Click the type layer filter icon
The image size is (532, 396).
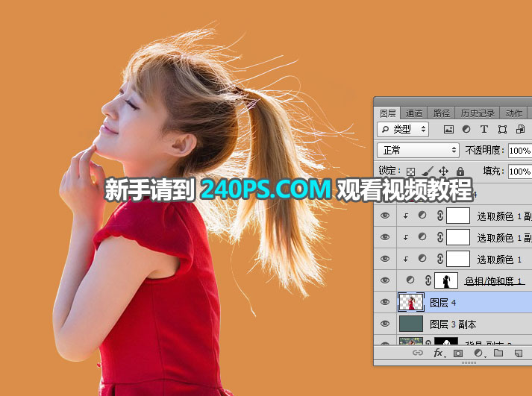tap(484, 129)
